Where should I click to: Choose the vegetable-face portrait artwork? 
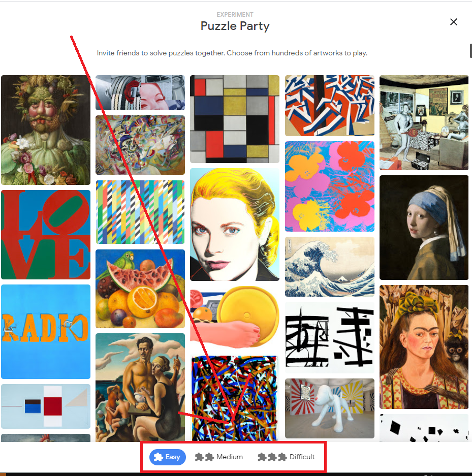[46, 130]
